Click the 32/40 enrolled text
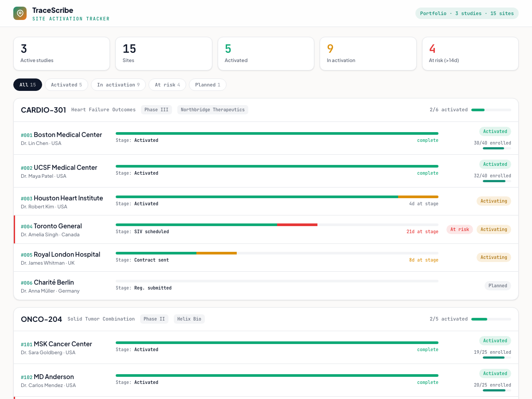532x399 pixels. point(493,176)
